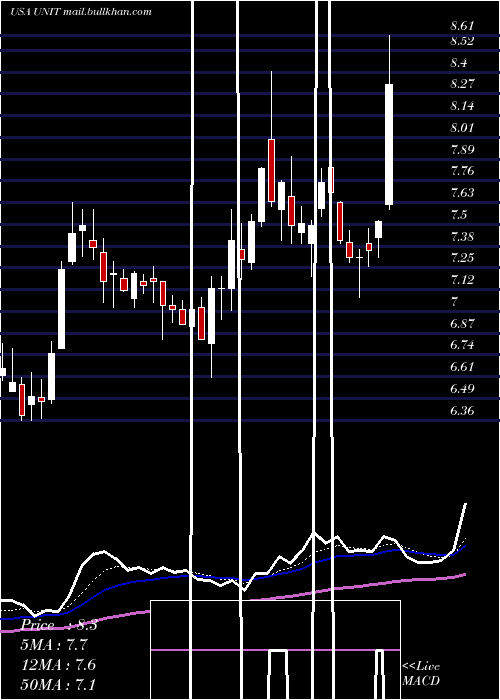
Task: Click the 7.63 price axis label
Action: [462, 193]
